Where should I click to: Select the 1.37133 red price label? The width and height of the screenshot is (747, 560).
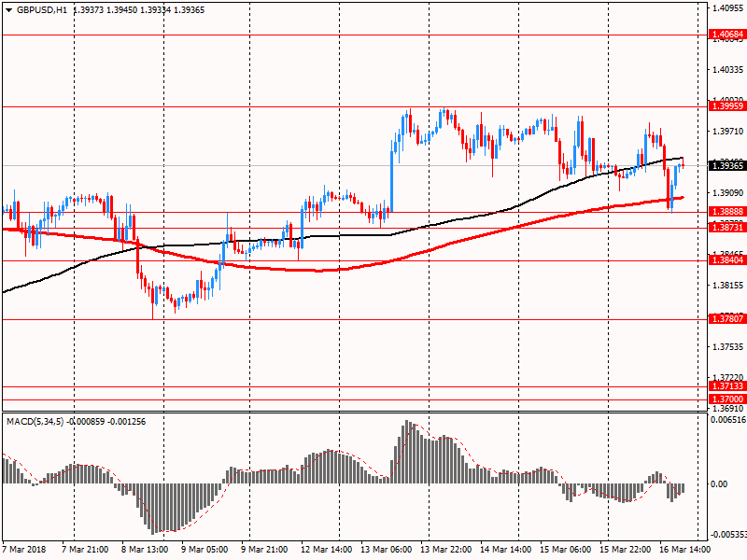coord(726,385)
